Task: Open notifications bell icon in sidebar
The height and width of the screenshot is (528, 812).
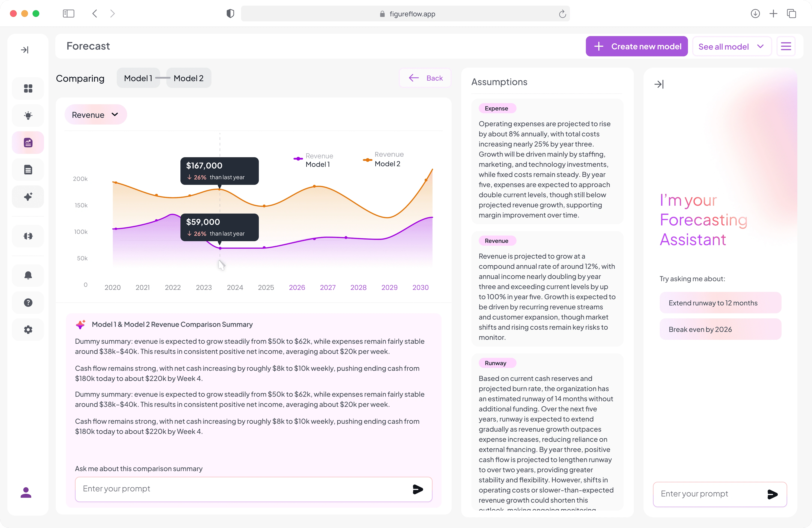Action: coord(28,275)
